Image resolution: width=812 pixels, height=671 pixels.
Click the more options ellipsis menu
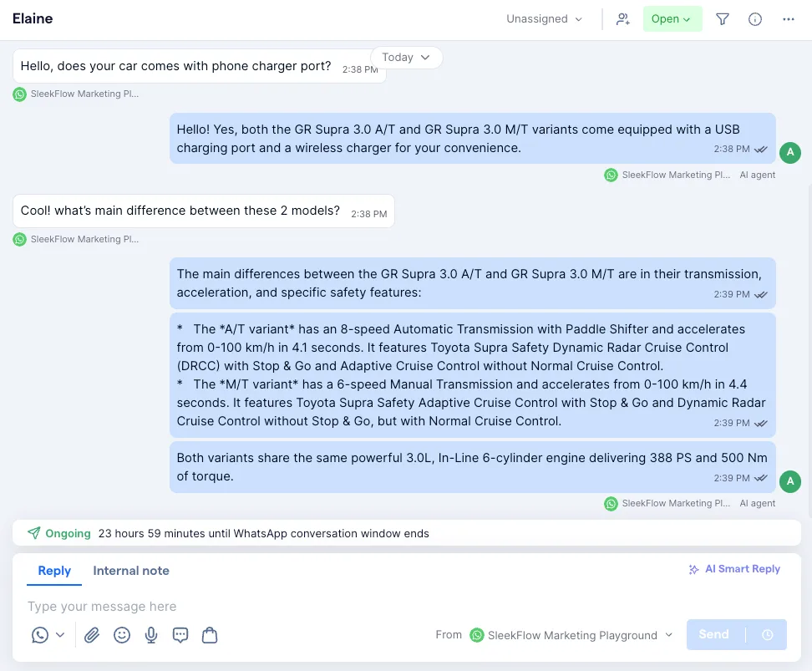[788, 18]
